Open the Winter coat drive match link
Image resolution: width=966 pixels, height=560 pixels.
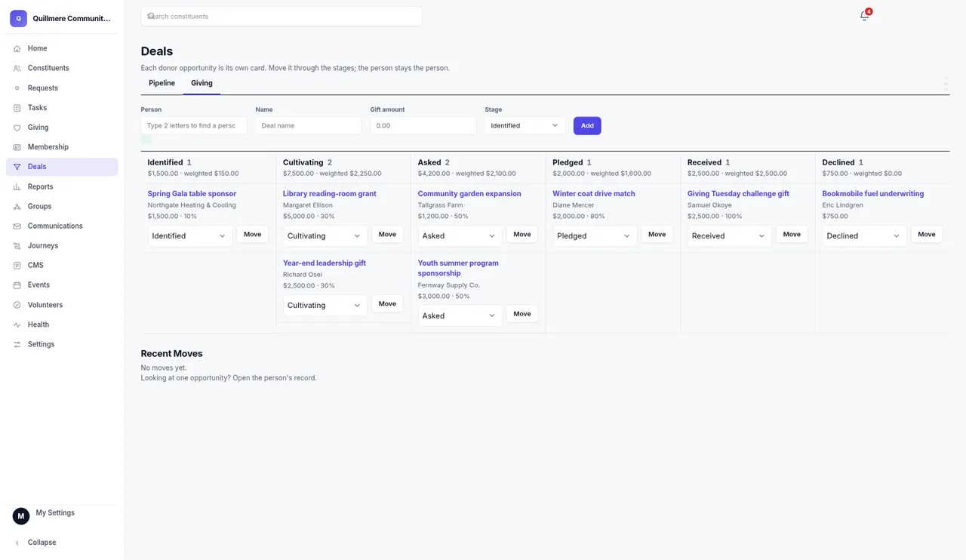coord(594,193)
